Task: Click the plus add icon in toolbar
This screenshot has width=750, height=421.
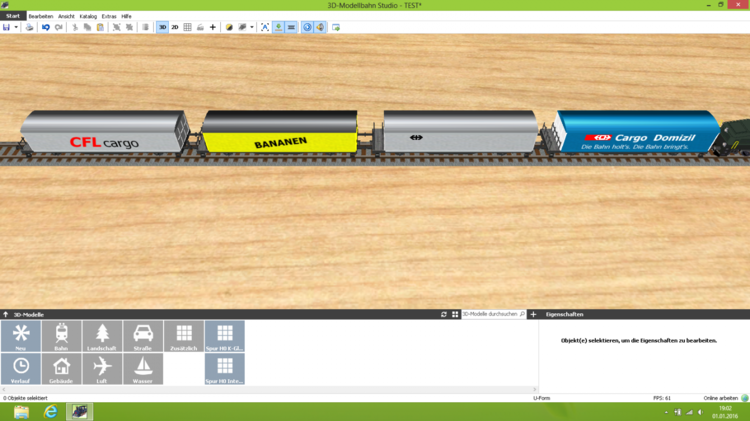Action: pos(213,27)
